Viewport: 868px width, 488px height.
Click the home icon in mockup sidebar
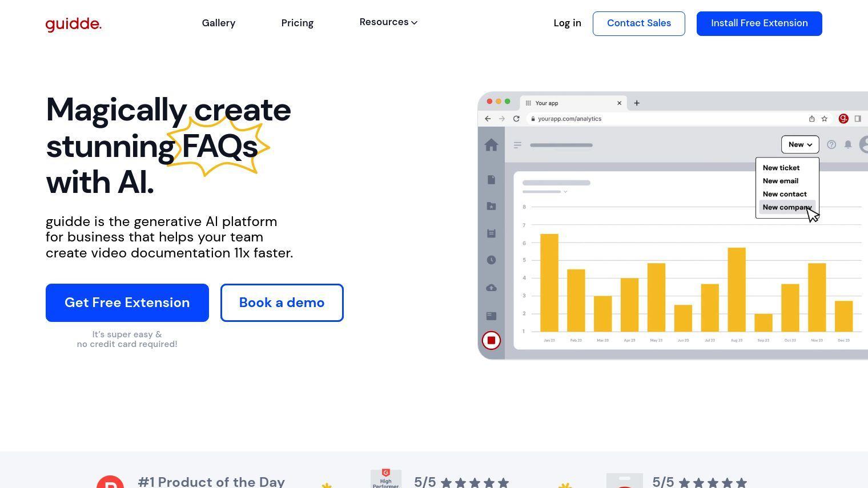click(x=491, y=145)
